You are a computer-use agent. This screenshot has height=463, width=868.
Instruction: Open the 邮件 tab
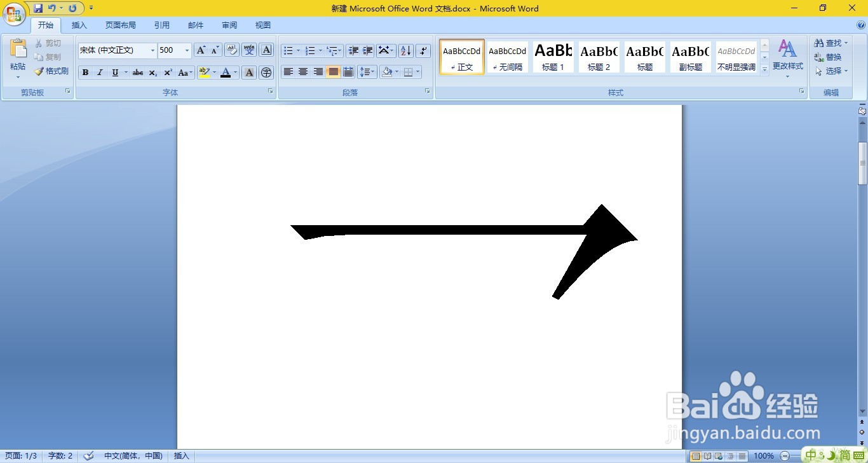click(196, 25)
